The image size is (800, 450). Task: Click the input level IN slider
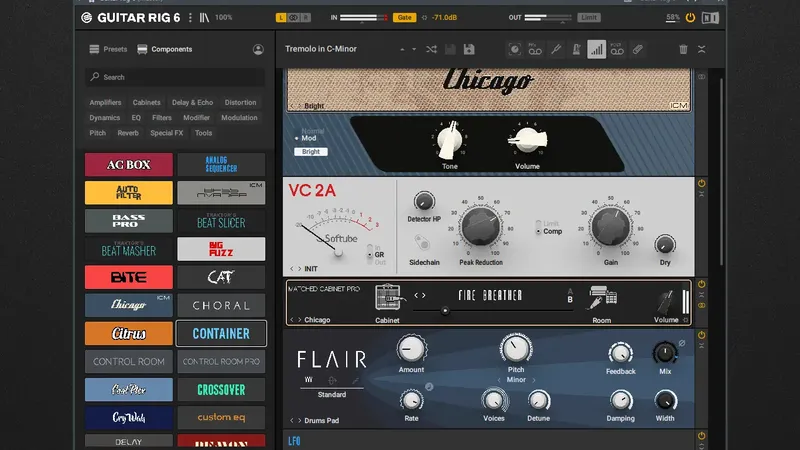pyautogui.click(x=364, y=18)
